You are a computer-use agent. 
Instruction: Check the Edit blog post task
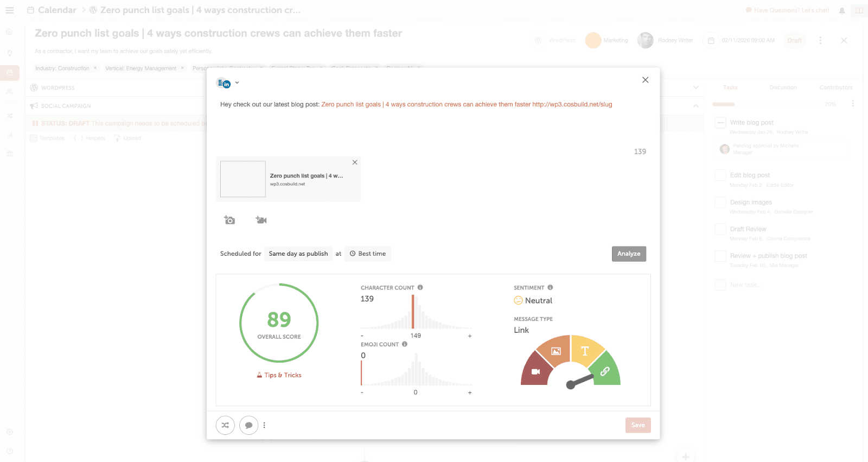(720, 175)
